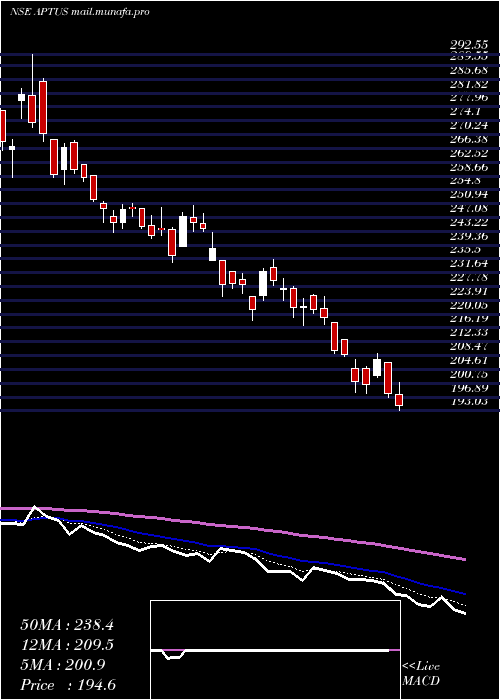Click the Price : 194.6 readout
Viewport: 500px width, 700px height.
68,685
